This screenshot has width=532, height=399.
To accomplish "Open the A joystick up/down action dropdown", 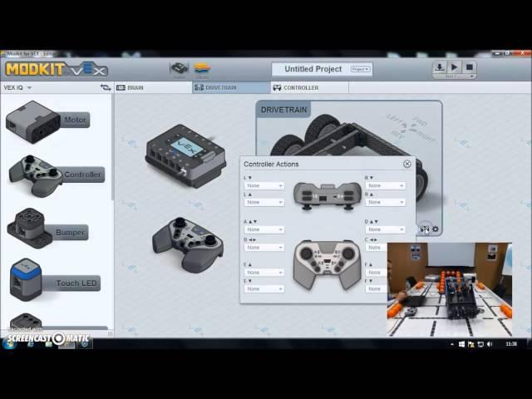I will (x=264, y=229).
